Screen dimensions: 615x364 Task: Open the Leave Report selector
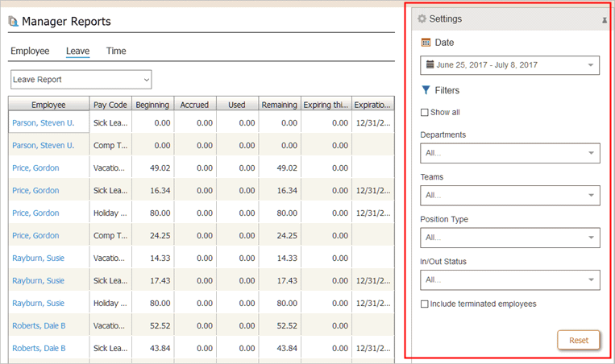pyautogui.click(x=81, y=80)
